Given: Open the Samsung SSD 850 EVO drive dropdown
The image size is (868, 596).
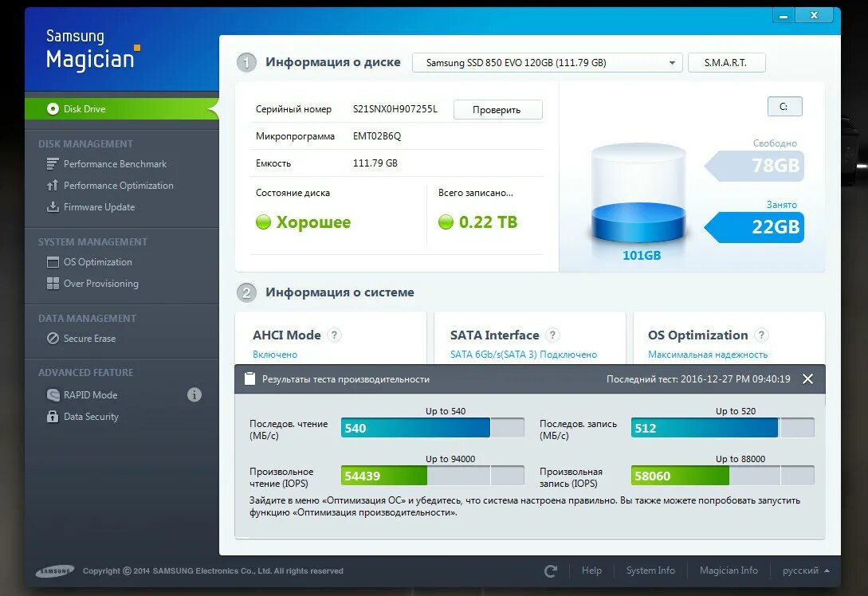Looking at the screenshot, I should [547, 62].
